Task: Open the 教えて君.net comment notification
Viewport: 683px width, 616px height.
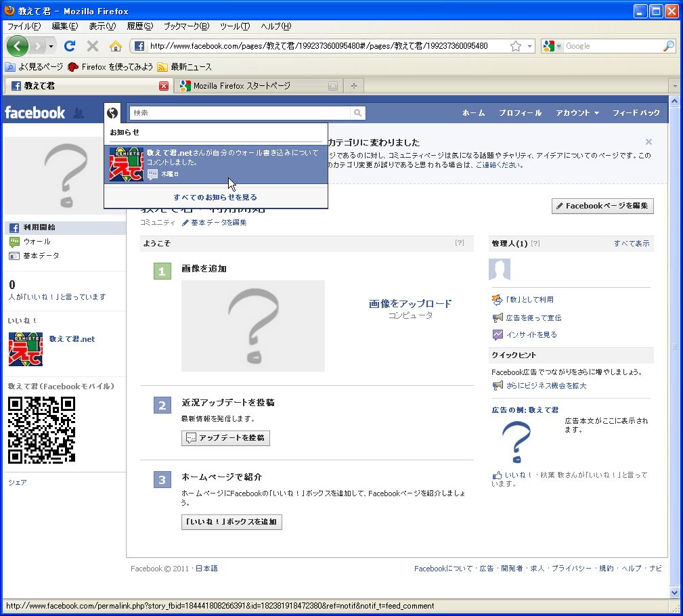Action: [216, 164]
